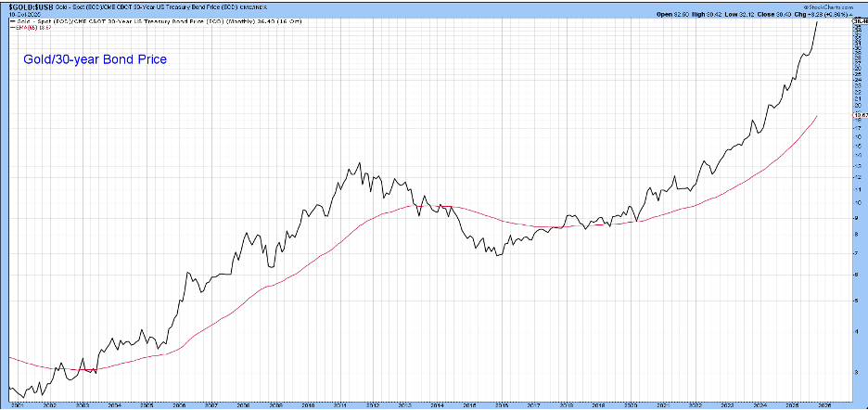Click the current price label at top right

coord(858,19)
